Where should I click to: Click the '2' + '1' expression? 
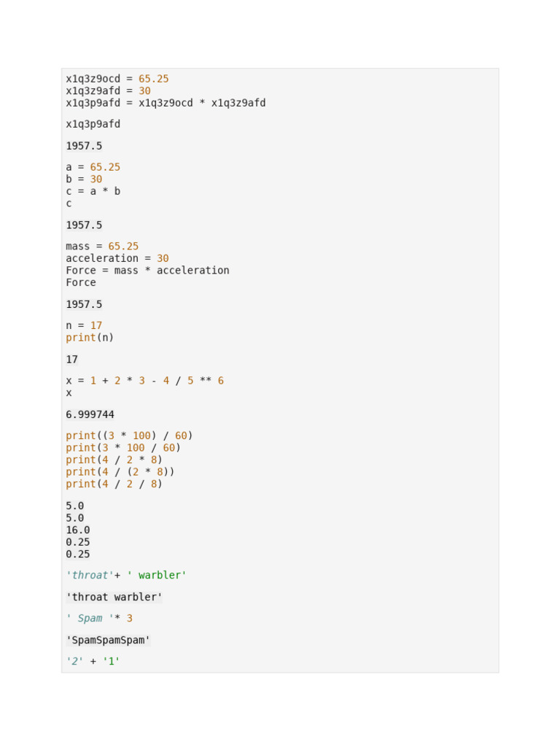point(93,662)
